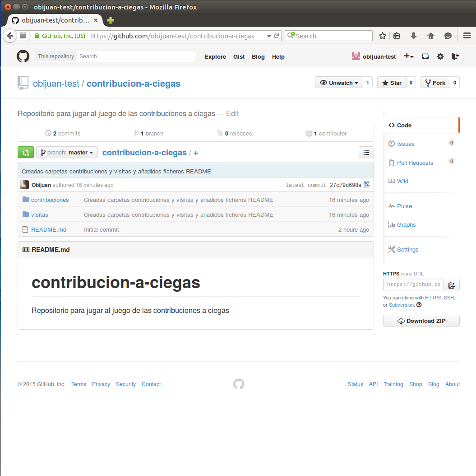Switch file view with list icon button
476x476 pixels.
(366, 153)
